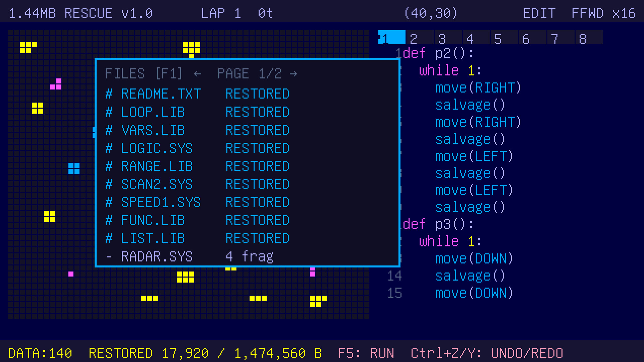Image resolution: width=644 pixels, height=362 pixels.
Task: Switch to code tab 4
Action: (476, 38)
